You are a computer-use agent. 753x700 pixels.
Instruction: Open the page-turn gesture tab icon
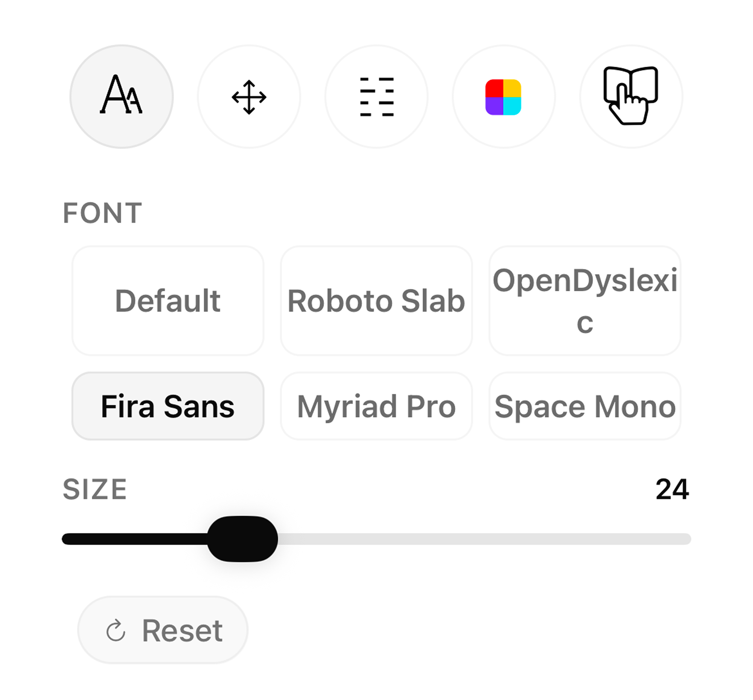(631, 97)
